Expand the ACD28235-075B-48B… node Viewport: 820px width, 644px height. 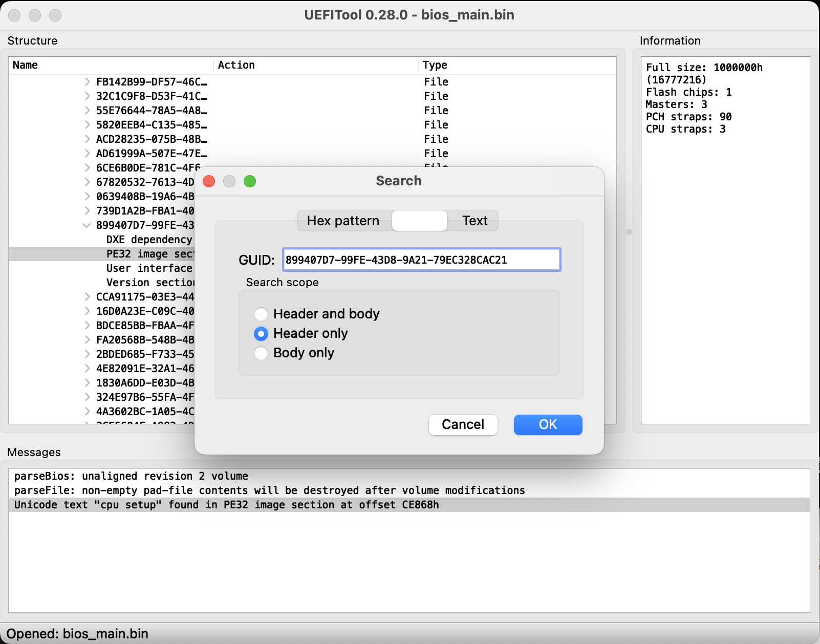pos(87,139)
